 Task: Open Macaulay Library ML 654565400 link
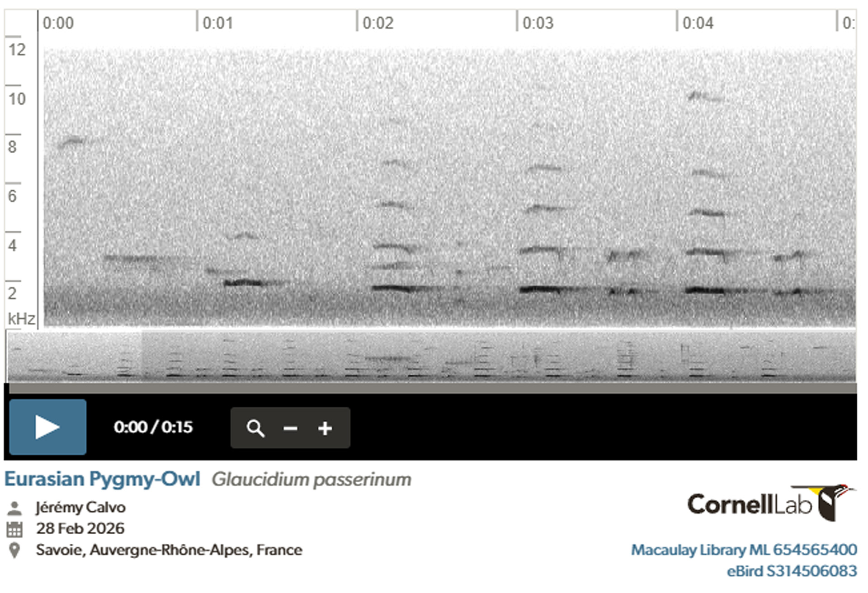744,550
